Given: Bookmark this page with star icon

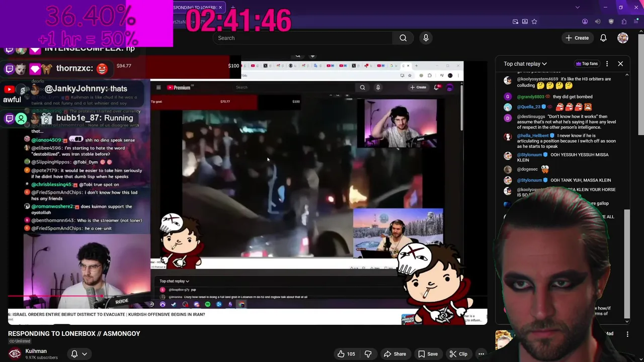Looking at the screenshot, I should click(534, 22).
